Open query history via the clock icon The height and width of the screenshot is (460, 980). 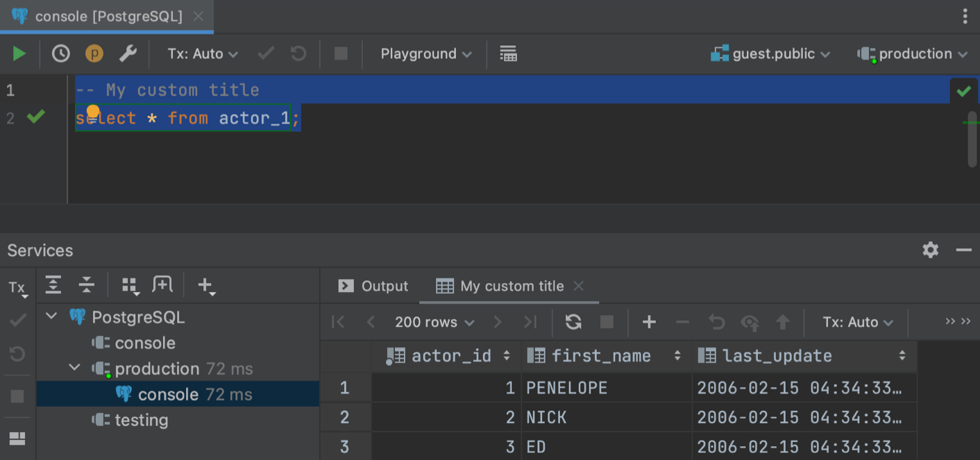tap(60, 53)
